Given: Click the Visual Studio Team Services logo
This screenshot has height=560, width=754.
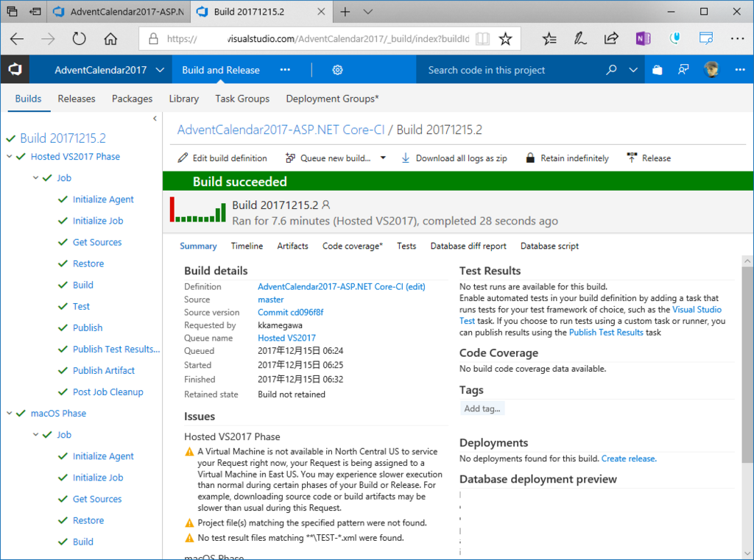Looking at the screenshot, I should click(x=15, y=70).
